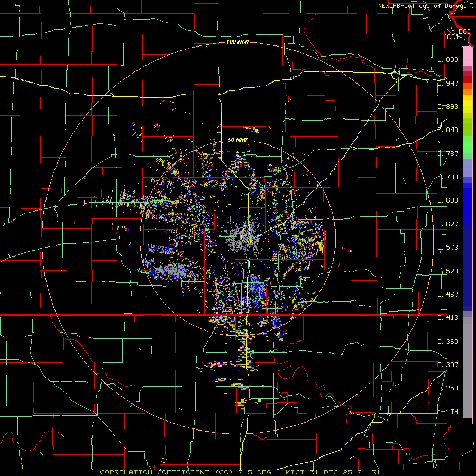Click the KICT 31 DEC 25 04:31 timestamp
476x476 pixels.
pyautogui.click(x=333, y=472)
